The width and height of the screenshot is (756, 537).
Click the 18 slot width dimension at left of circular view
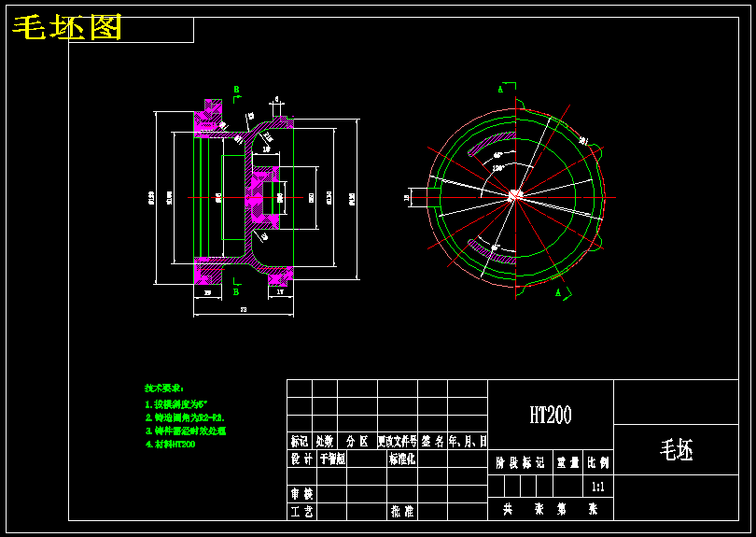[x=406, y=197]
